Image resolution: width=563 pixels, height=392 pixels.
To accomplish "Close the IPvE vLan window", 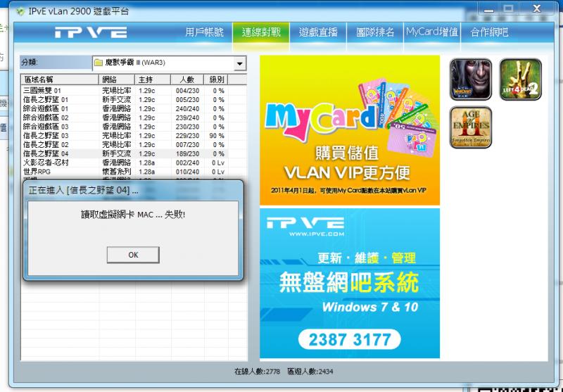I will 536,8.
